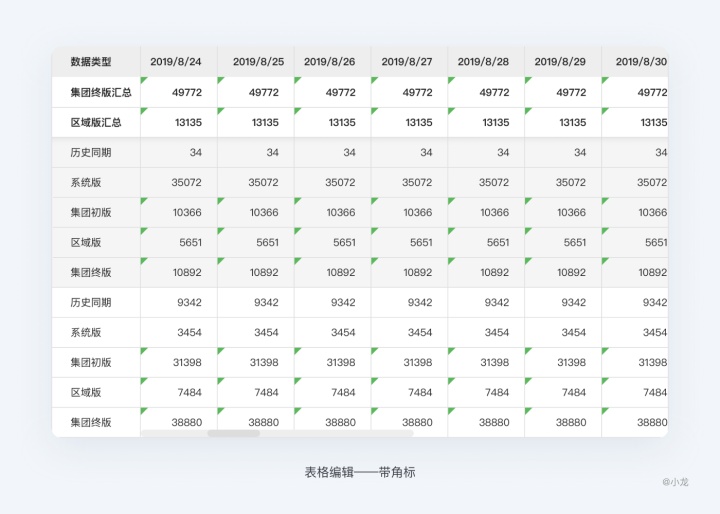Click the 9342 cell under 2019/8/30

(x=635, y=302)
